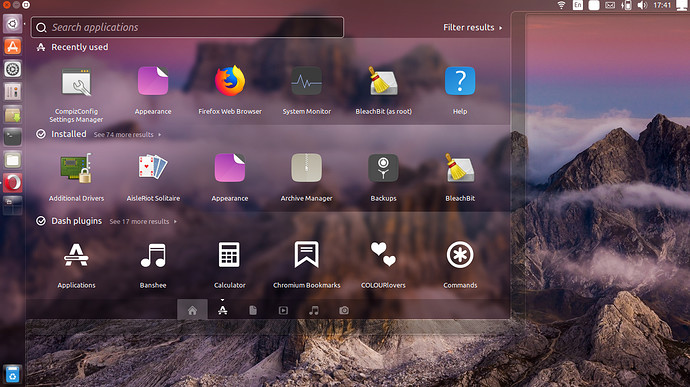Open Additional Drivers
Screen dimensions: 690x387
coord(76,178)
